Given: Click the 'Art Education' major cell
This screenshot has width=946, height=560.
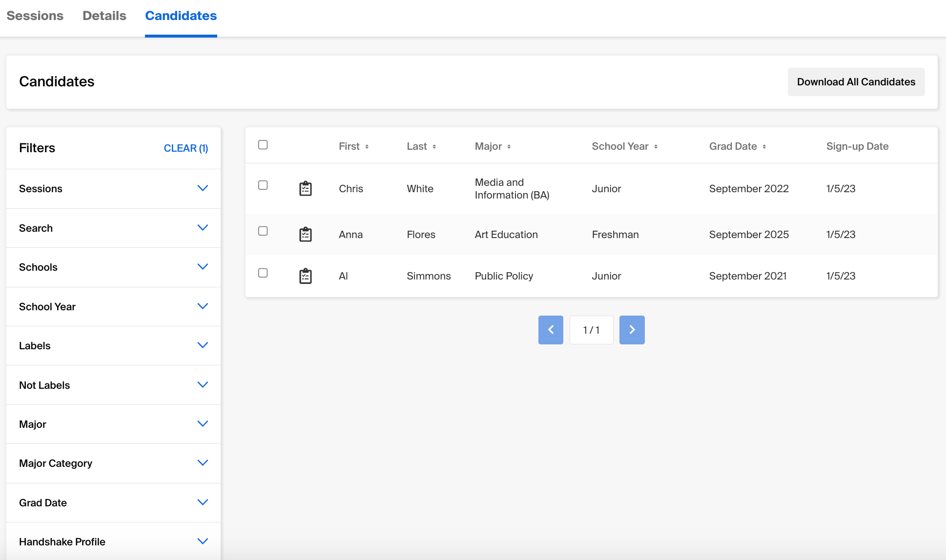Looking at the screenshot, I should click(506, 235).
